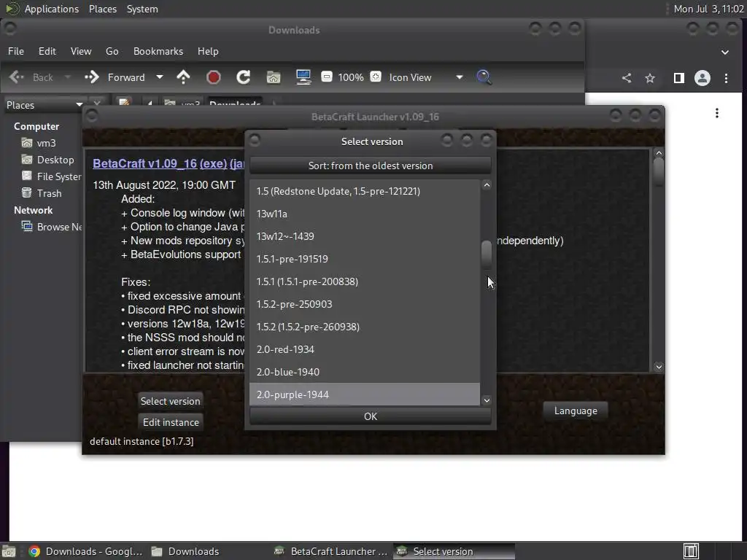Select version 2.0-red-1934
The width and height of the screenshot is (747, 560).
(x=365, y=349)
